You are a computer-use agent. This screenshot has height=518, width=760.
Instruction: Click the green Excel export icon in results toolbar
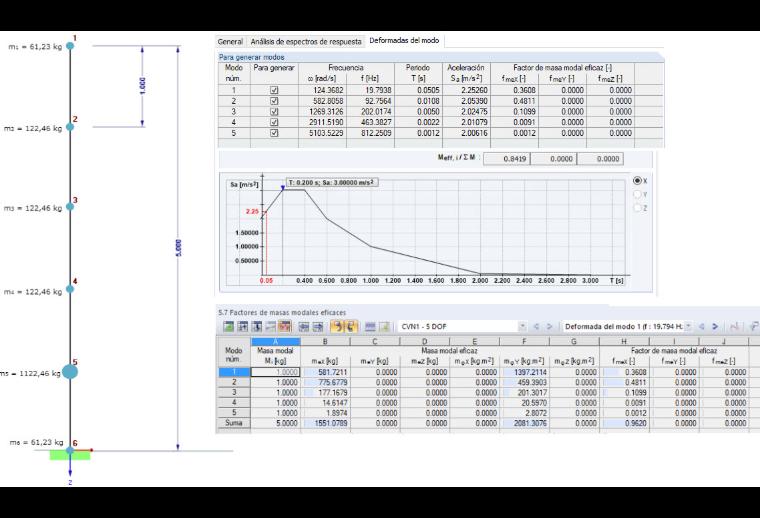(x=228, y=327)
